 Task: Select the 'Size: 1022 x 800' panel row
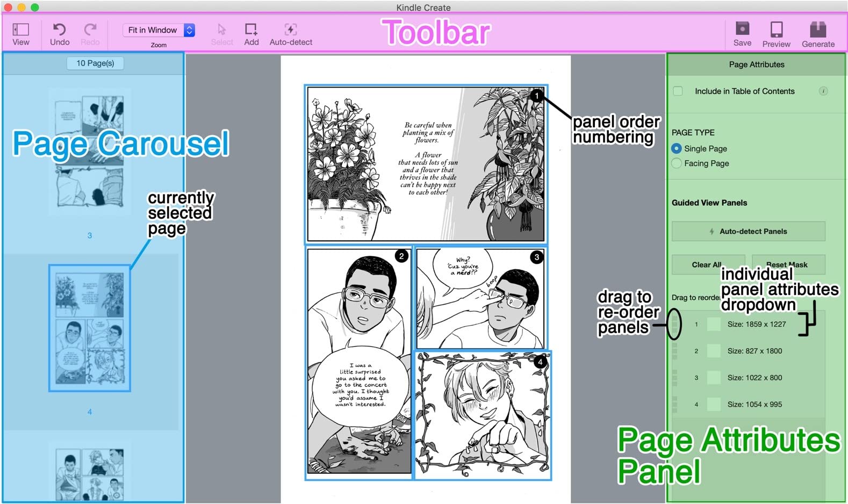coord(748,378)
